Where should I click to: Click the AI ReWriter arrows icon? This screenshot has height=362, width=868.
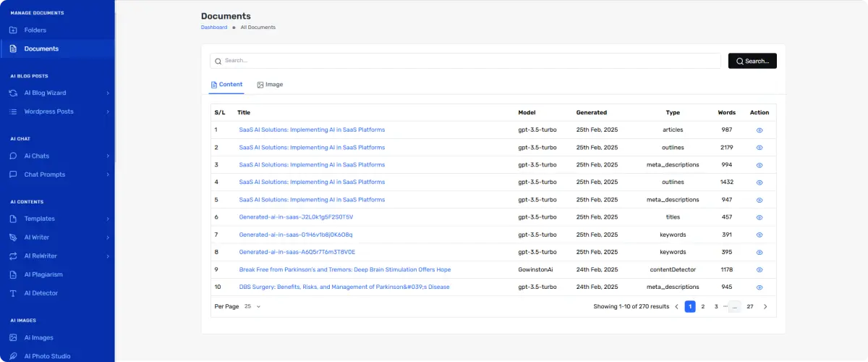point(13,256)
